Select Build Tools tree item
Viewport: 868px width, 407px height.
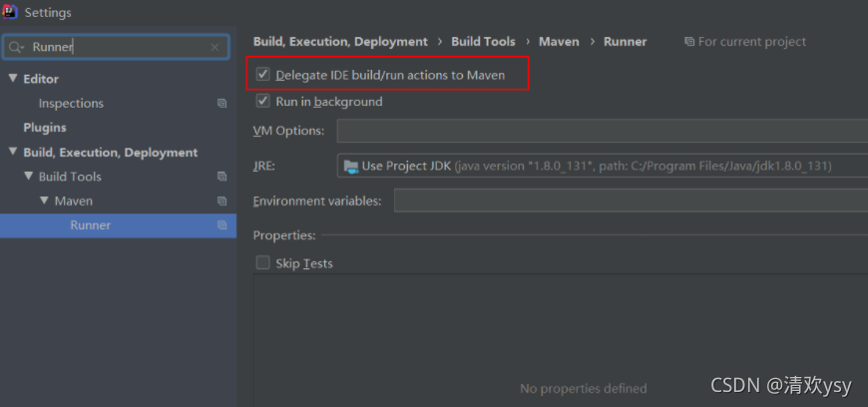click(70, 177)
